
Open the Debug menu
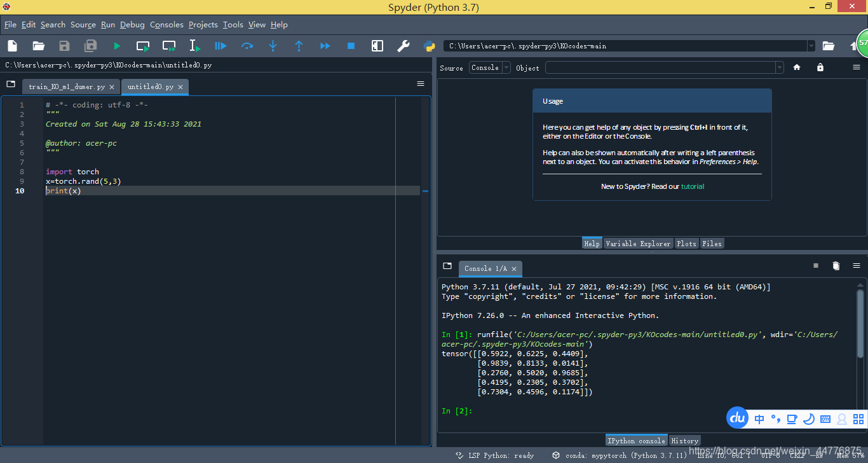pyautogui.click(x=132, y=25)
